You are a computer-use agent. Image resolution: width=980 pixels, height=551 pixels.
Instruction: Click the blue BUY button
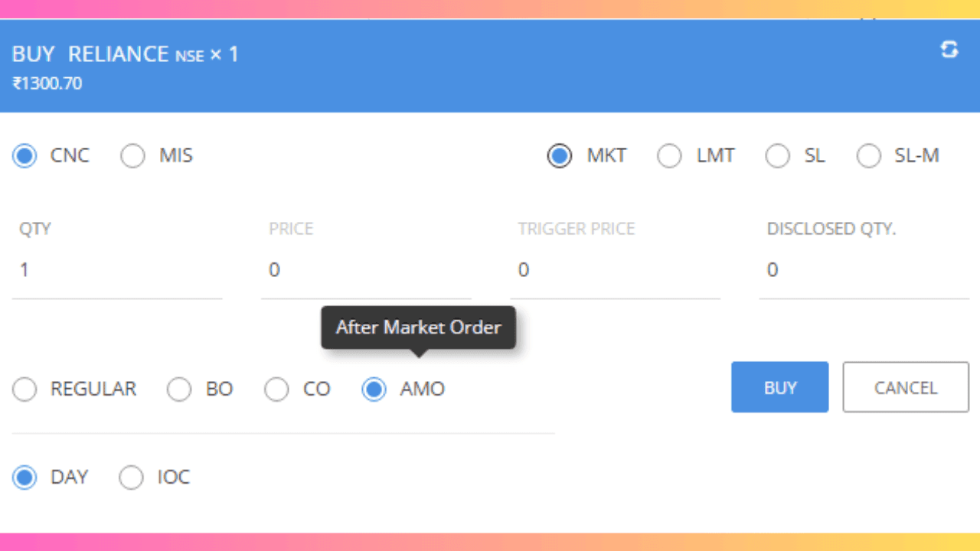tap(779, 387)
